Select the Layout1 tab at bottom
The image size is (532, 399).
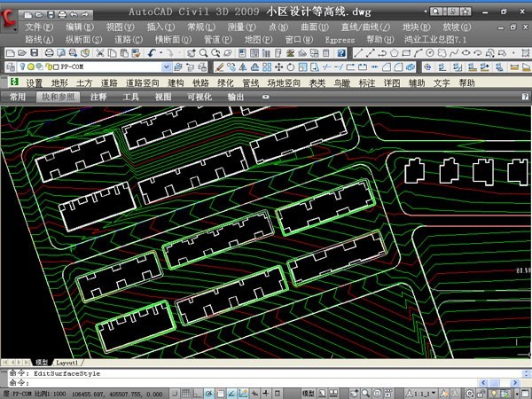pyautogui.click(x=68, y=363)
